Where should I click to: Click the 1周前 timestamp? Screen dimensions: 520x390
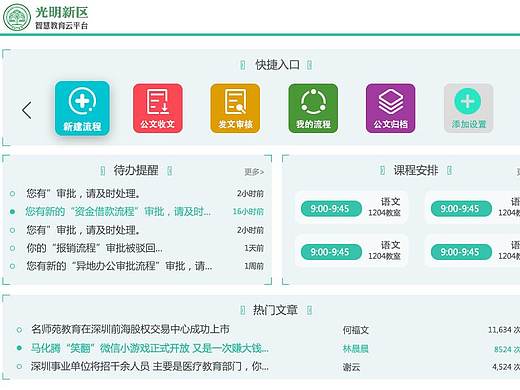(x=254, y=266)
